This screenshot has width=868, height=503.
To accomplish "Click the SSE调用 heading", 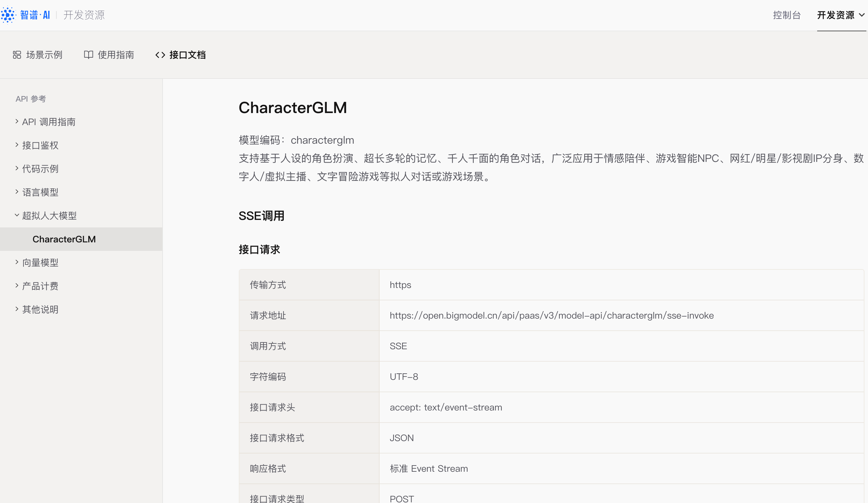I will pos(261,216).
